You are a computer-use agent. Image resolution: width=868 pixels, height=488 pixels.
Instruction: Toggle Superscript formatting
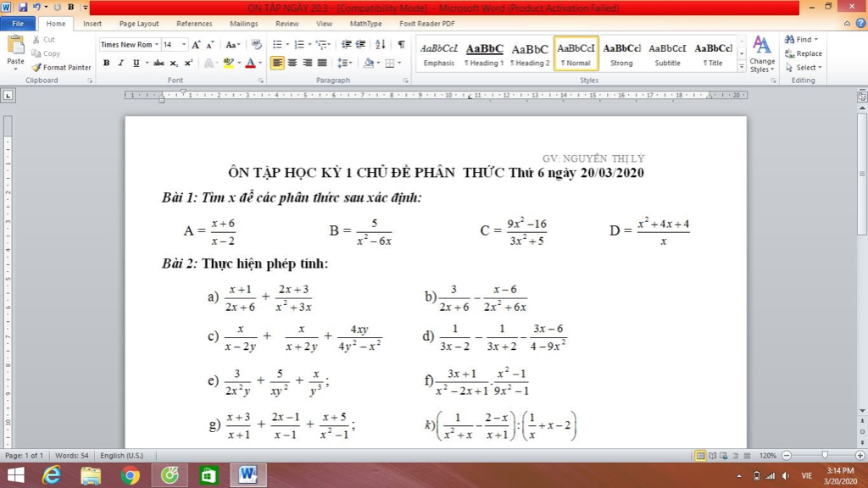pyautogui.click(x=188, y=63)
